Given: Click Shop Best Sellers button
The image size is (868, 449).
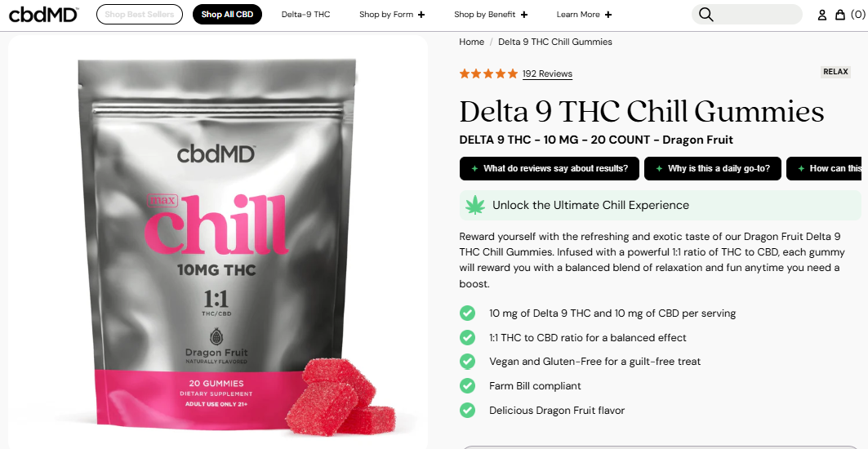Looking at the screenshot, I should click(140, 15).
